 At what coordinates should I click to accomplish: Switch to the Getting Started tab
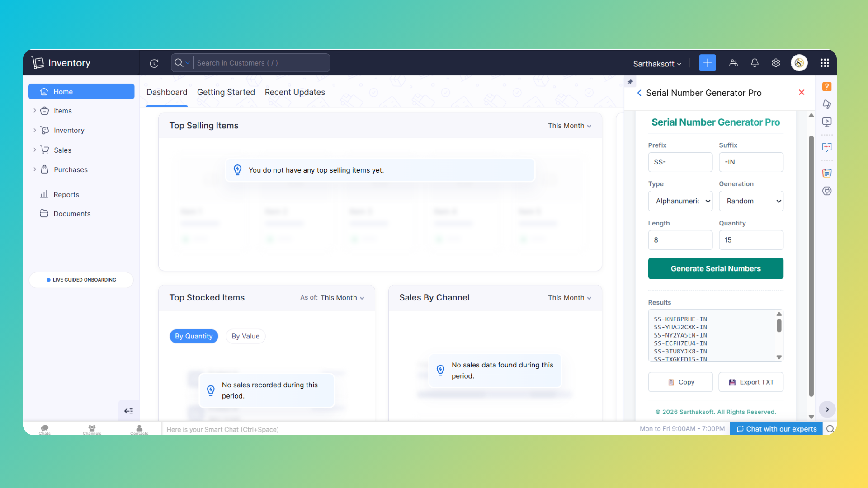[x=226, y=92]
